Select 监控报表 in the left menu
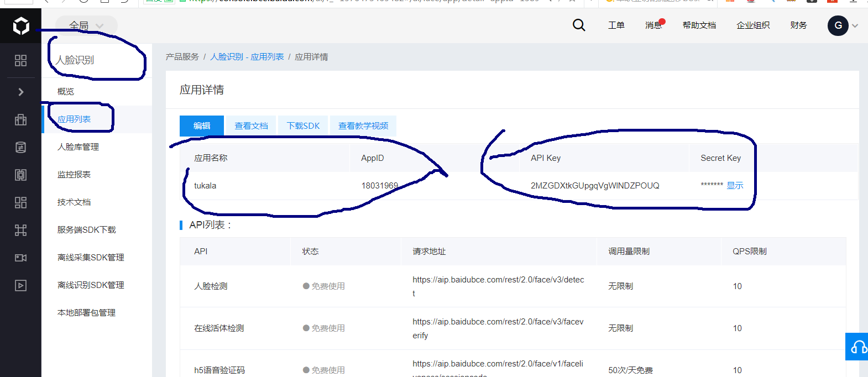The width and height of the screenshot is (868, 377). [74, 174]
